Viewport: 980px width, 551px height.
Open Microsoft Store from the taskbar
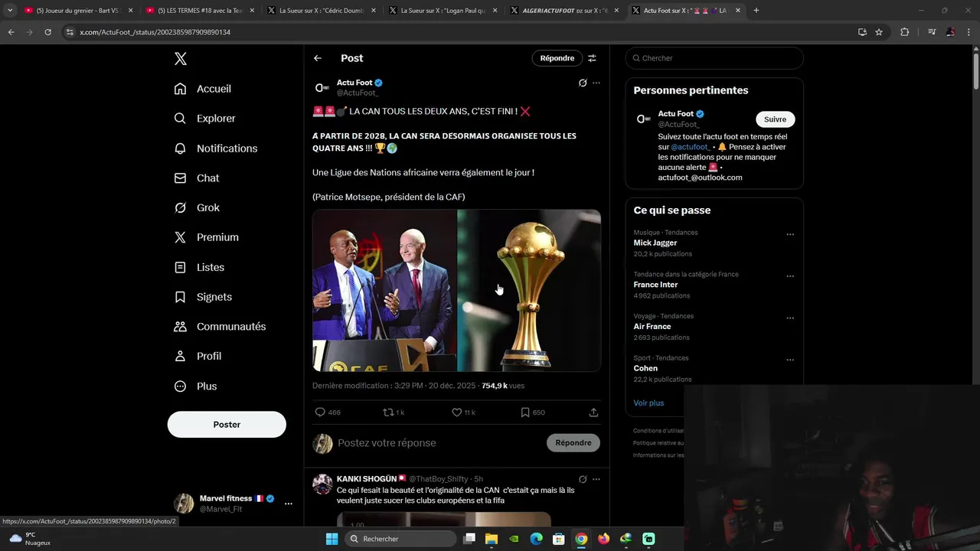click(559, 540)
